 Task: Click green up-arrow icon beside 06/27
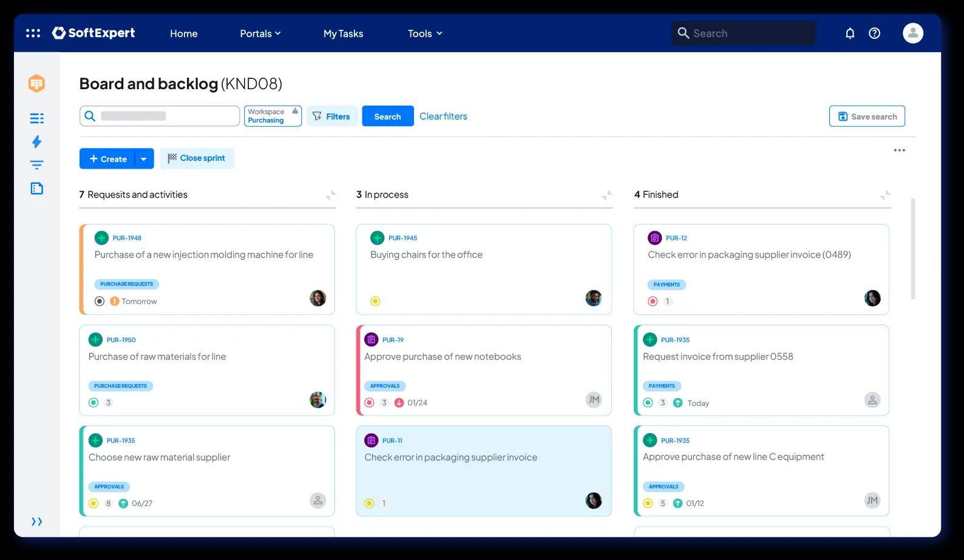pos(123,503)
